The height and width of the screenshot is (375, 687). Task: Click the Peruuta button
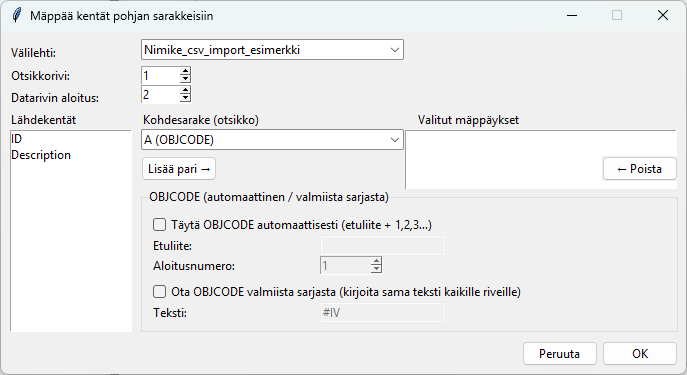(x=560, y=354)
